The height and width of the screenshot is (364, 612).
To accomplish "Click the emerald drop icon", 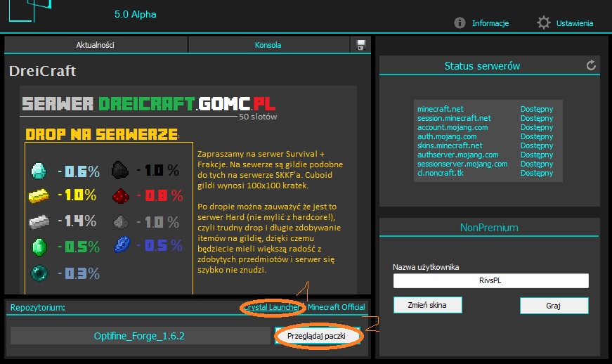I will click(x=39, y=247).
